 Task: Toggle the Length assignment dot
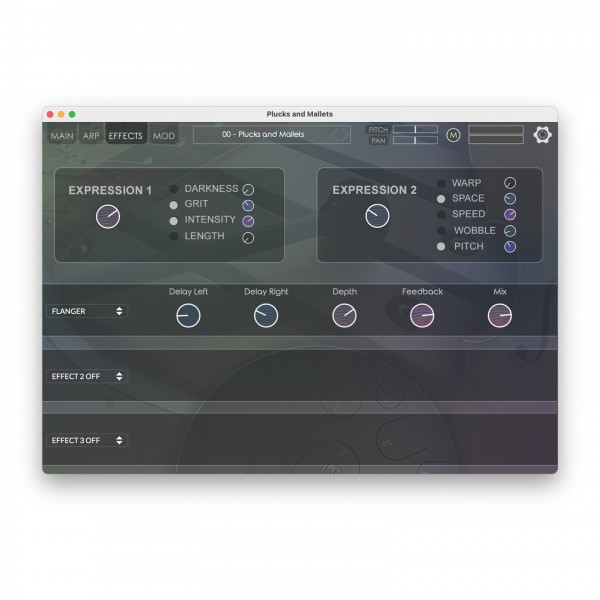(x=174, y=236)
